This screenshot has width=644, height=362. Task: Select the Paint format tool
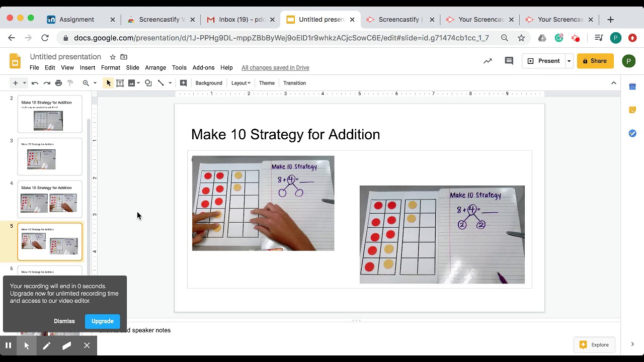70,83
